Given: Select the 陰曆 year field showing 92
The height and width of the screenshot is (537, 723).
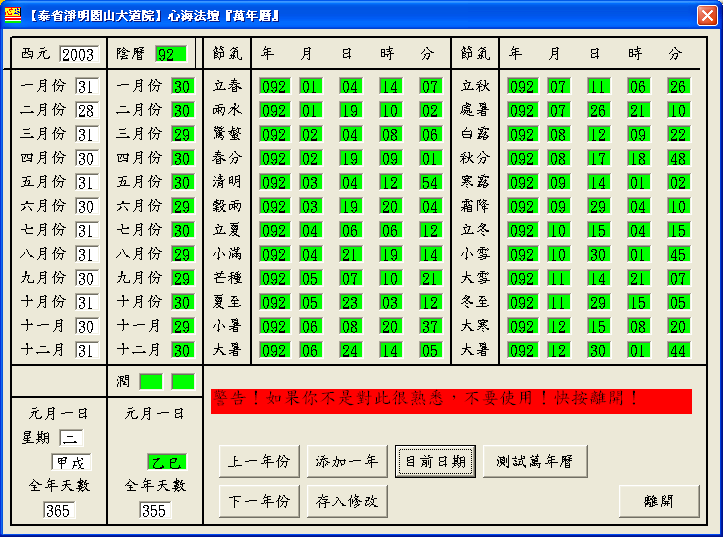Looking at the screenshot, I should coord(171,54).
